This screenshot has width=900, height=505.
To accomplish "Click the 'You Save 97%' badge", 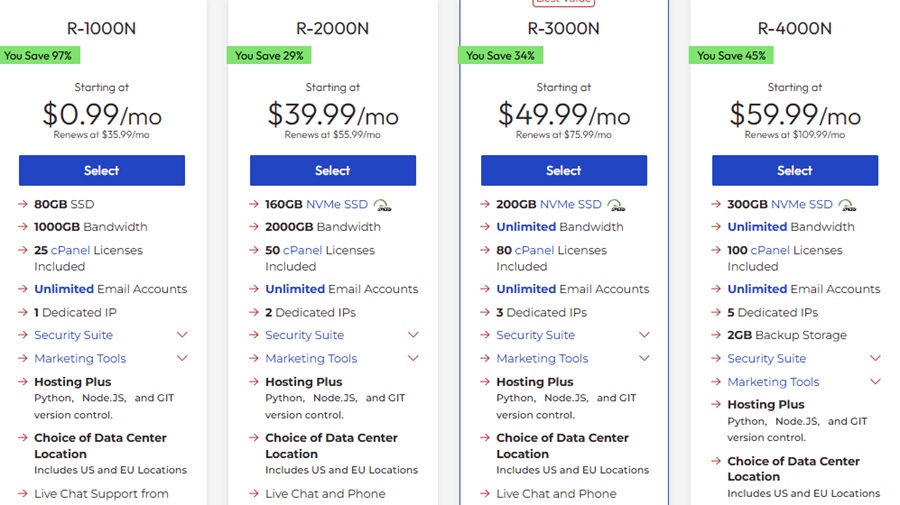I will 36,56.
